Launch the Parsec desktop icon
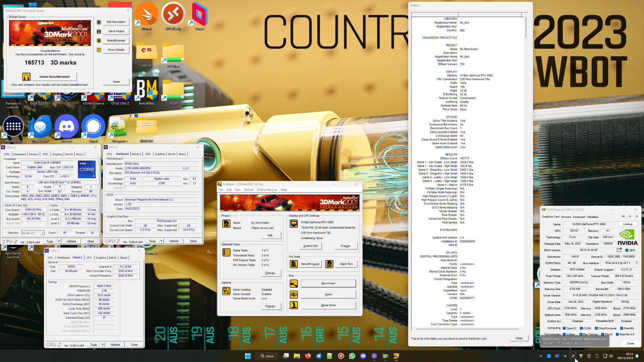This screenshot has width=644, height=362. [x=200, y=16]
